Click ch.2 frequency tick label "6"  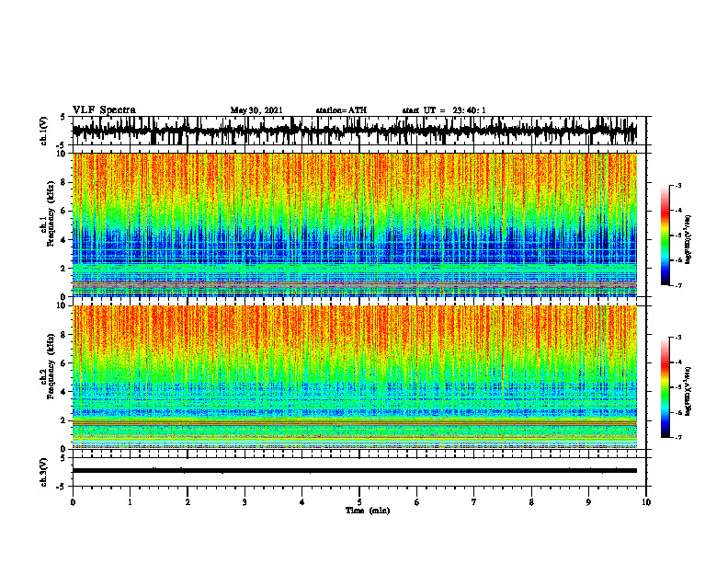[x=63, y=363]
